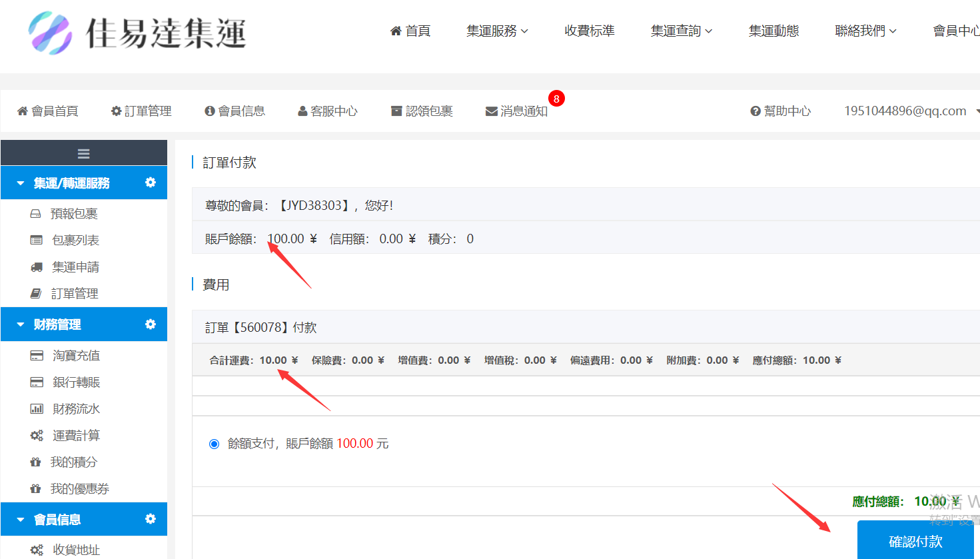Screen dimensions: 980x559
Task: Click the gear icon in 集運/轉運服務 header
Action: pyautogui.click(x=151, y=182)
